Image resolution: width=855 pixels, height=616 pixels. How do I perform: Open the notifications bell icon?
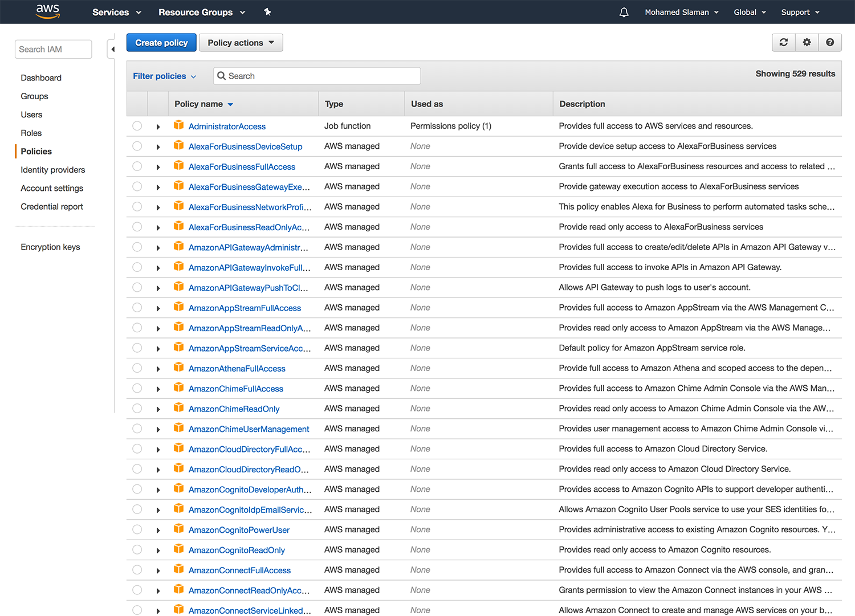click(x=624, y=12)
